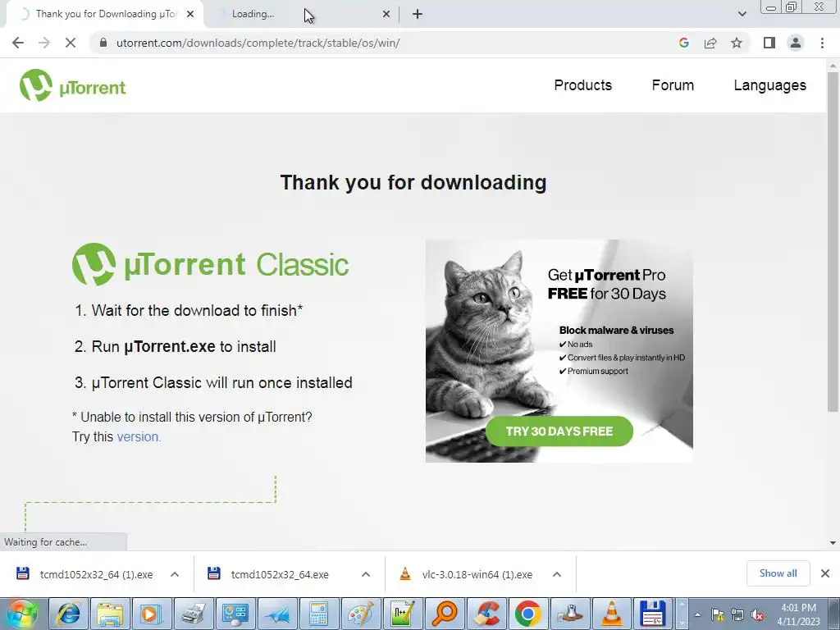Viewport: 840px width, 630px height.
Task: Click the Google icon in address bar
Action: click(x=683, y=43)
